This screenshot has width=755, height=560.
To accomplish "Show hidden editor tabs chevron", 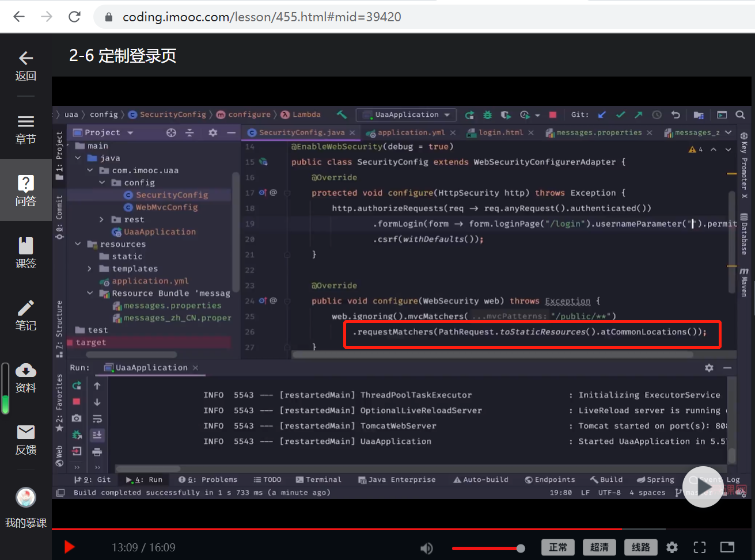I will 729,132.
